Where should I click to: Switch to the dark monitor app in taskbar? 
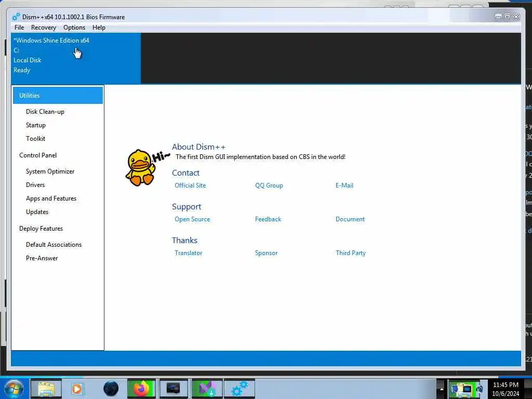(174, 389)
